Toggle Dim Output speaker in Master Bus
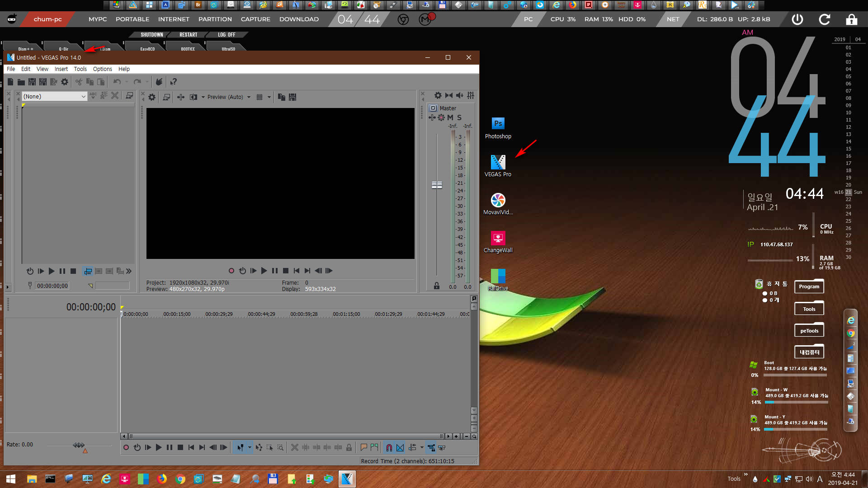 (x=460, y=95)
